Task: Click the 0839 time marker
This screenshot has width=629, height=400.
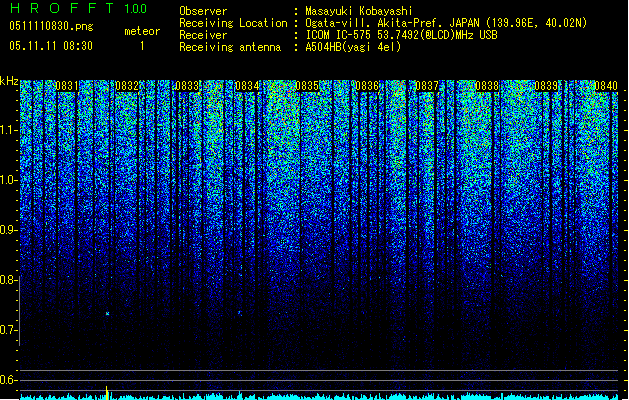Action: click(546, 86)
